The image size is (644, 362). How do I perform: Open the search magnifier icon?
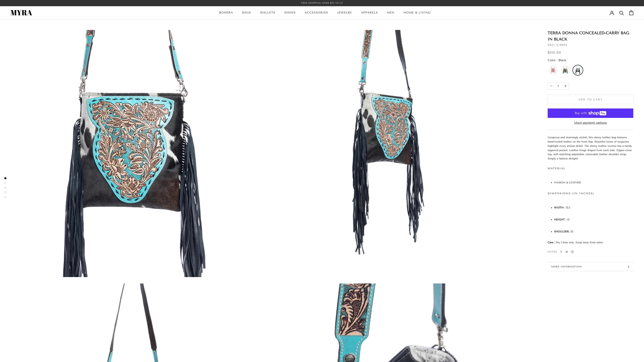click(622, 13)
